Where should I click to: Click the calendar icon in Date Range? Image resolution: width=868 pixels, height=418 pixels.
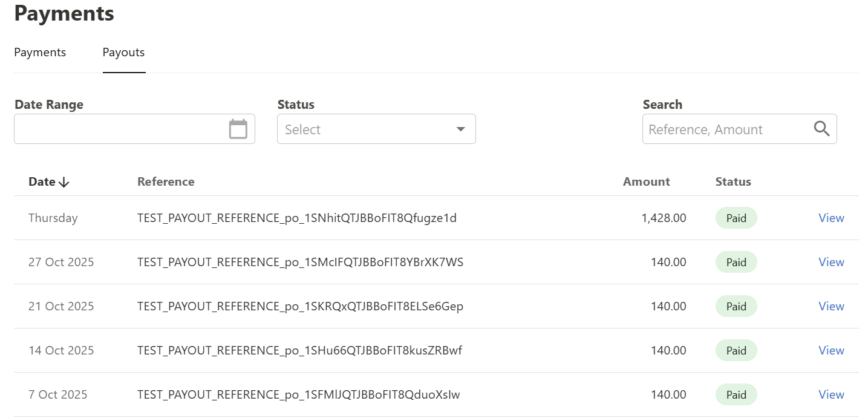point(238,129)
